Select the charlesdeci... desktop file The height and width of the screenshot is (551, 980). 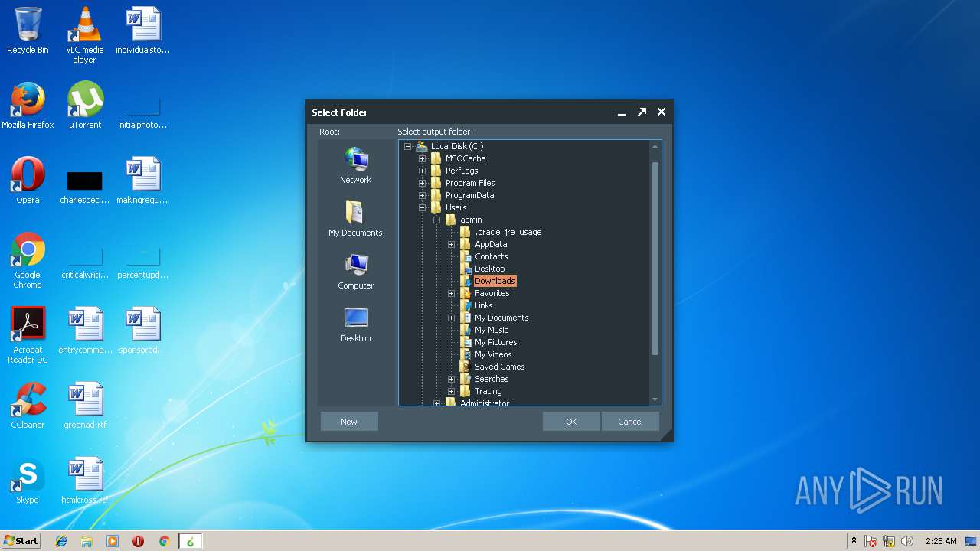point(84,187)
